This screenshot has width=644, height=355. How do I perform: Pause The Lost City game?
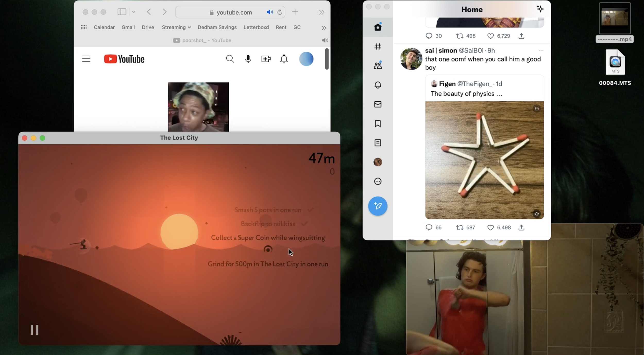(x=35, y=330)
